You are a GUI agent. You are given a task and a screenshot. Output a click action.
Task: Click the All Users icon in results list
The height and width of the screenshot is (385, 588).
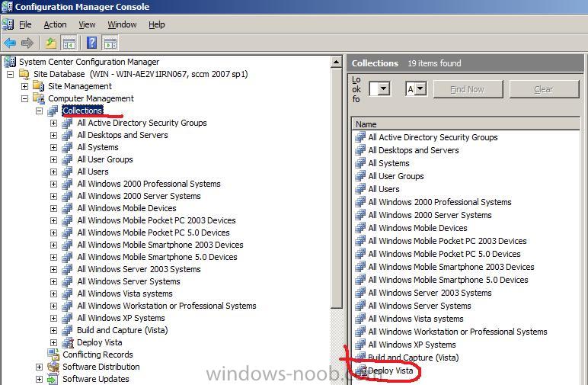[360, 189]
